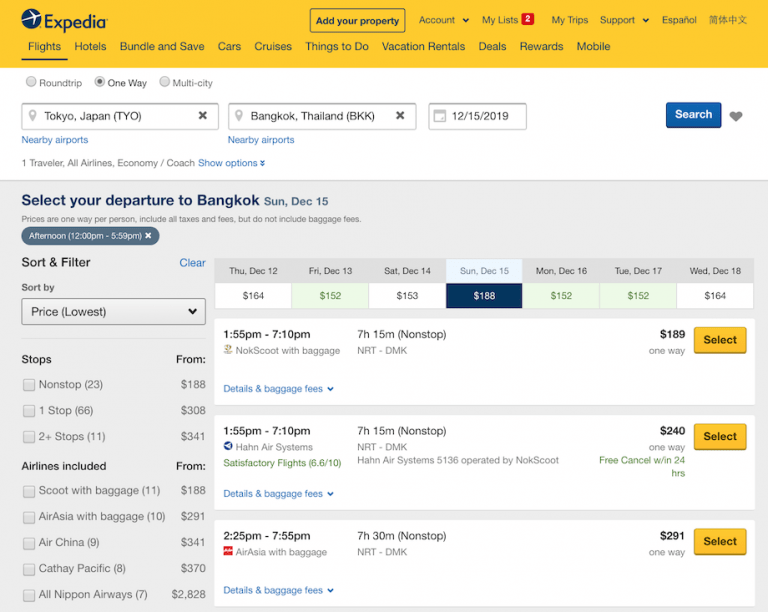This screenshot has height=612, width=768.
Task: Expand details for $291 AirAsia flight
Action: 278,590
